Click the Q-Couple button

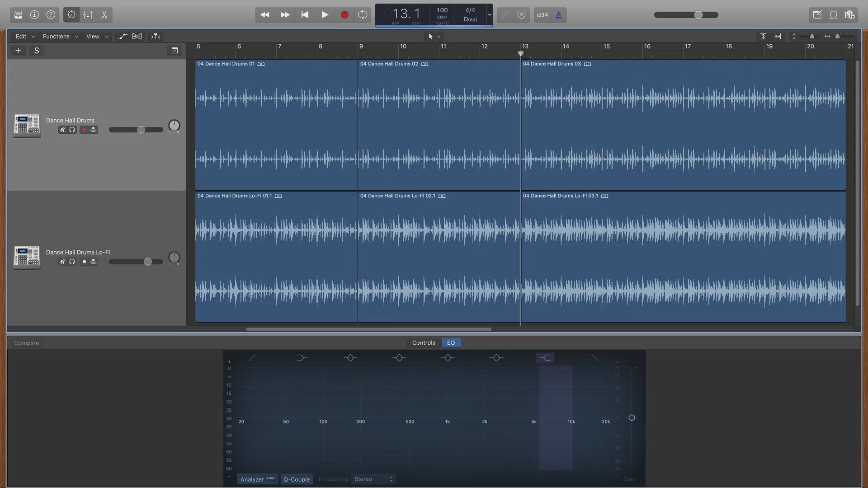[x=296, y=479]
